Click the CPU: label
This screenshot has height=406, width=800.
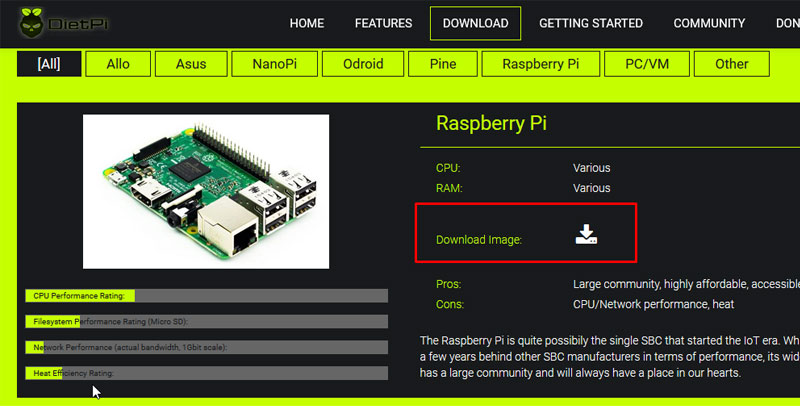[x=448, y=168]
